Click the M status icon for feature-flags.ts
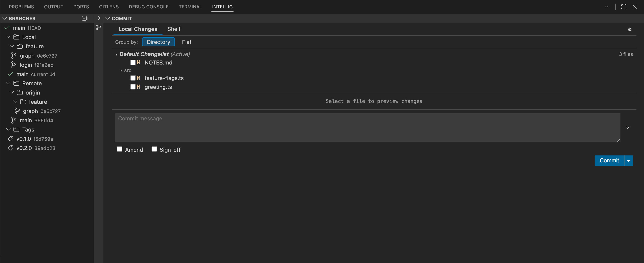 point(139,78)
